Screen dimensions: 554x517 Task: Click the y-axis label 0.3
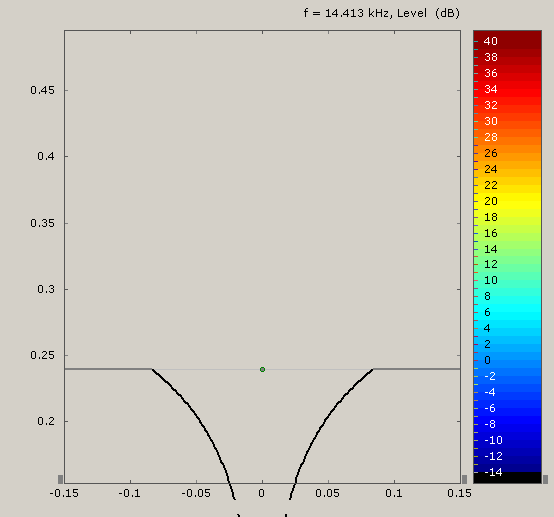click(x=46, y=289)
